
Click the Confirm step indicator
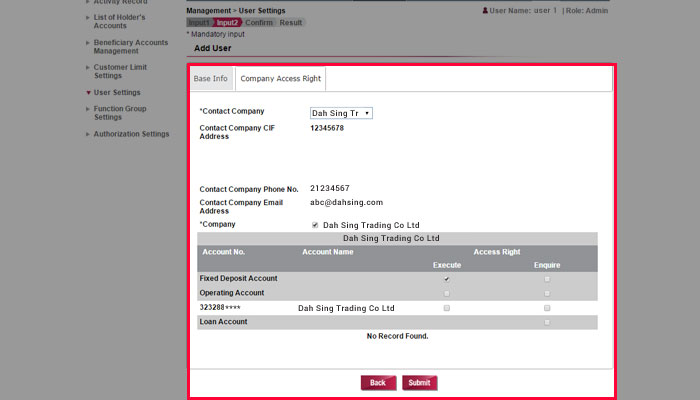pos(259,23)
